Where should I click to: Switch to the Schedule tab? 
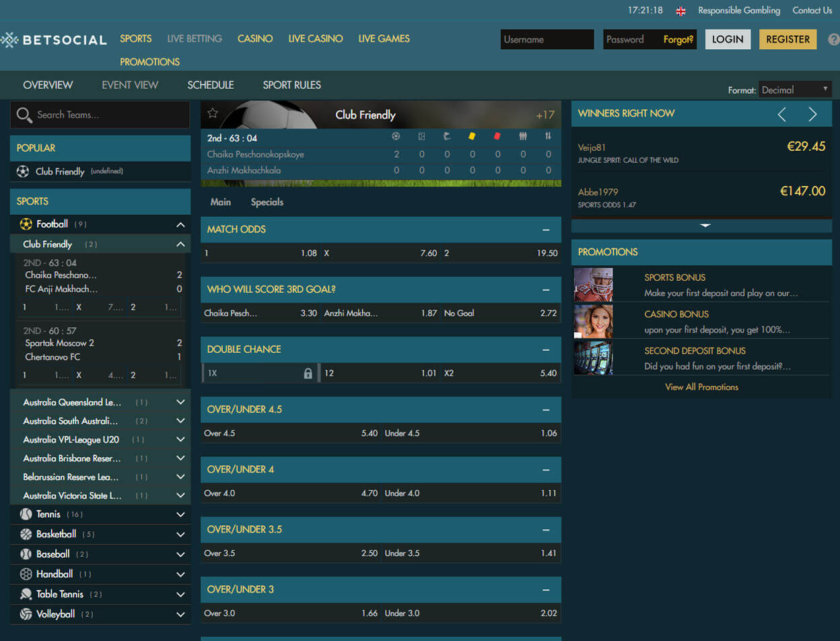(x=211, y=85)
